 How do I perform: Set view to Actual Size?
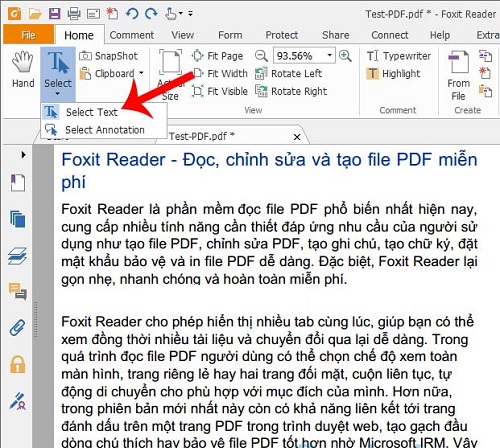pyautogui.click(x=170, y=75)
